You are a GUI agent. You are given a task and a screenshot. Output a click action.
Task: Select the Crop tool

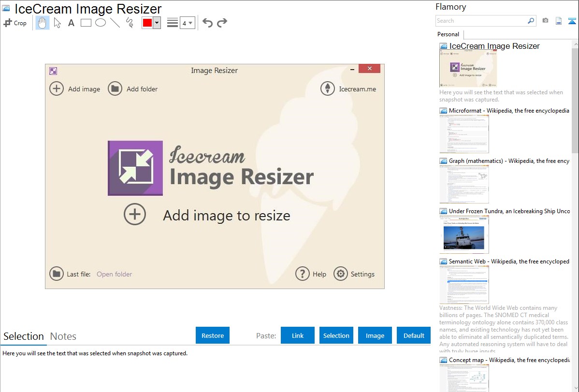coord(15,23)
